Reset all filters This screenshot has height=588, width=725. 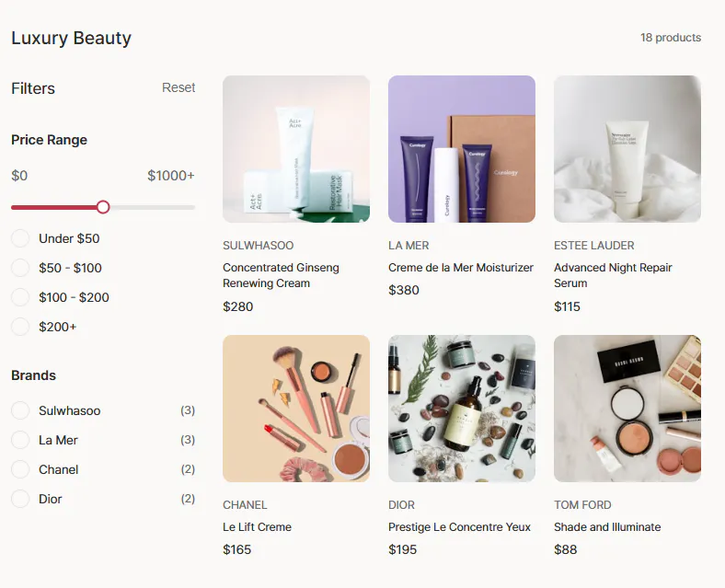click(178, 87)
